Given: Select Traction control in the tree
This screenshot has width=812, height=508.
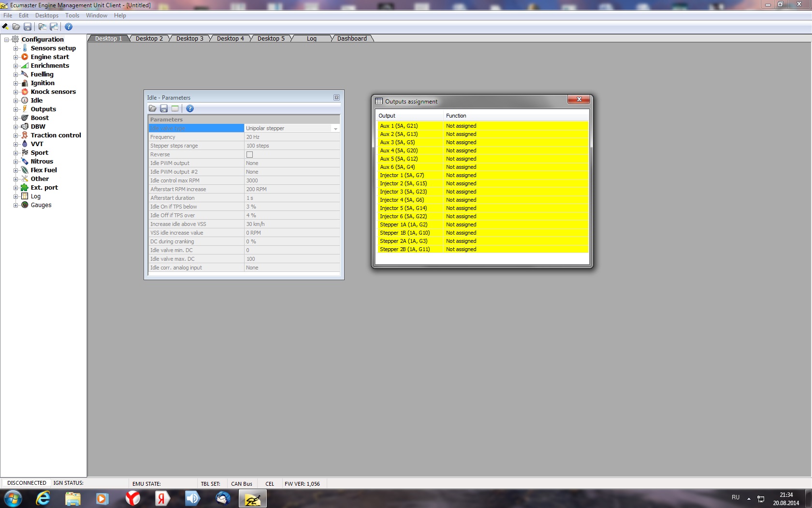Looking at the screenshot, I should [x=56, y=135].
